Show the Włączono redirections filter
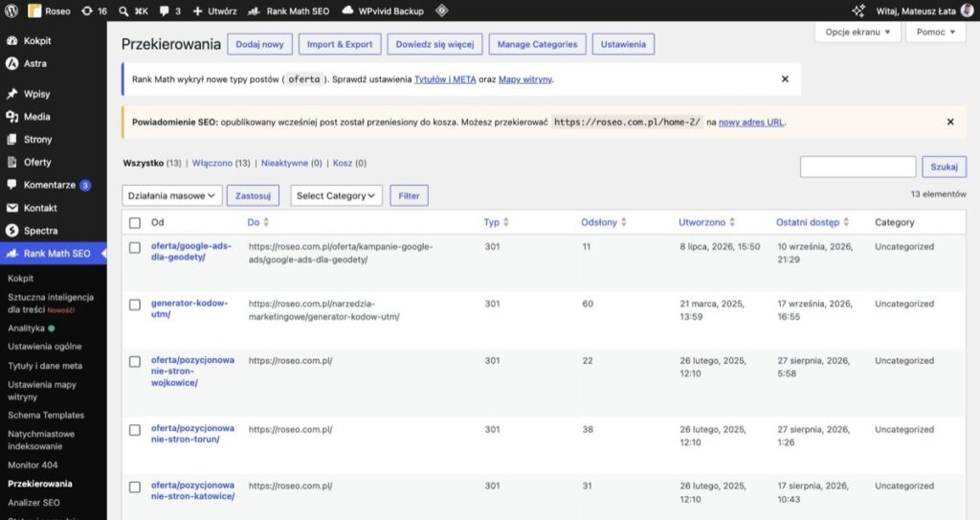Image resolution: width=980 pixels, height=520 pixels. coord(212,163)
